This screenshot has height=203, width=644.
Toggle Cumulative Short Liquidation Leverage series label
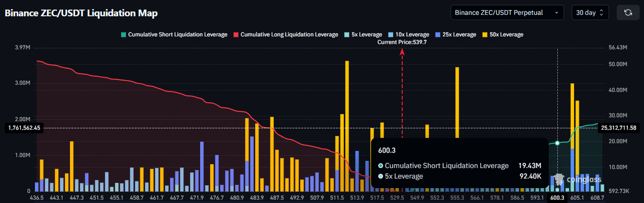(178, 34)
